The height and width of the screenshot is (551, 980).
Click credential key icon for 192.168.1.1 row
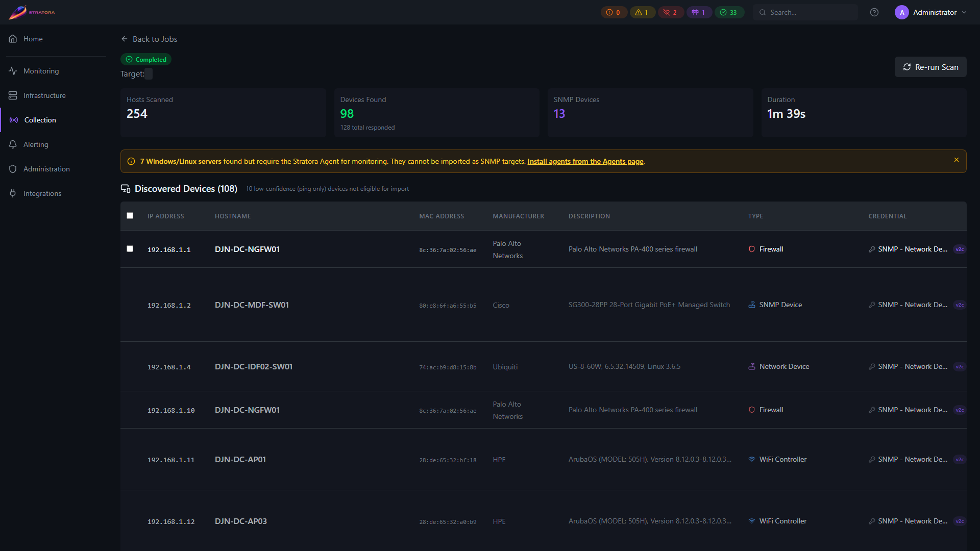pos(872,249)
